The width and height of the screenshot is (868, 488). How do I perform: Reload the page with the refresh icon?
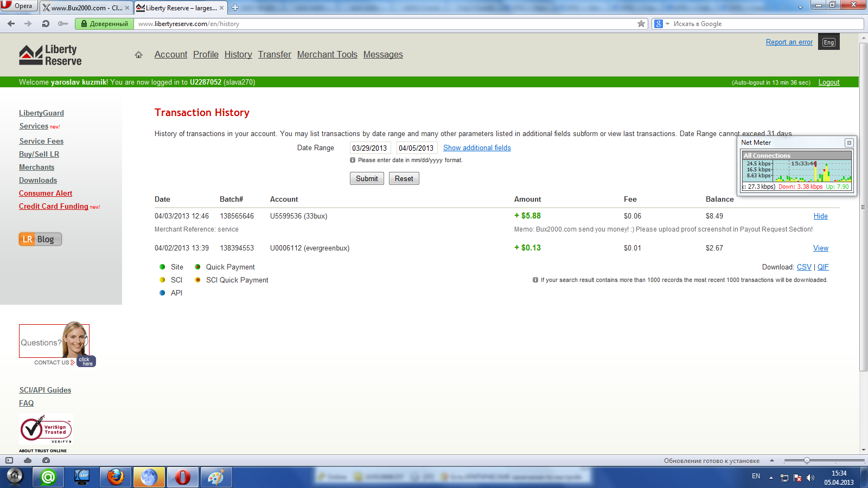click(x=46, y=24)
